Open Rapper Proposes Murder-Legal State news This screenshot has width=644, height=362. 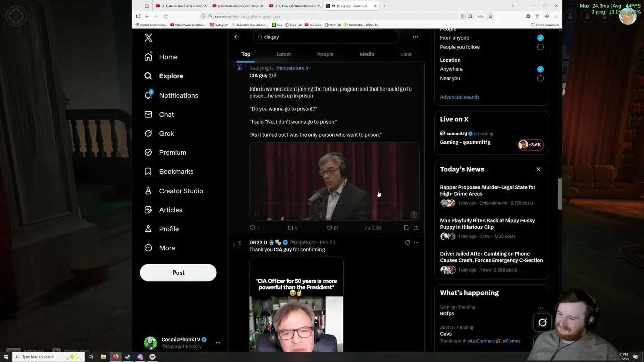point(488,191)
